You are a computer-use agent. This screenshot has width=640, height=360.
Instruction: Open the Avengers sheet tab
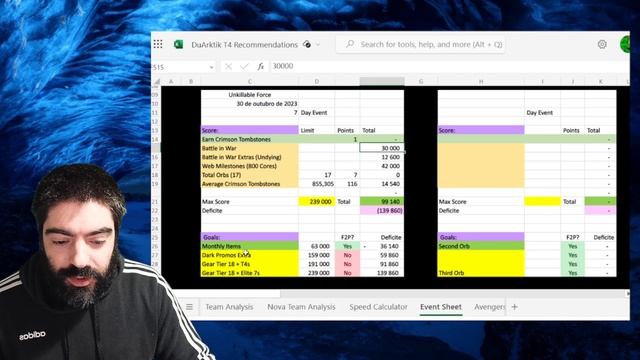(x=489, y=307)
